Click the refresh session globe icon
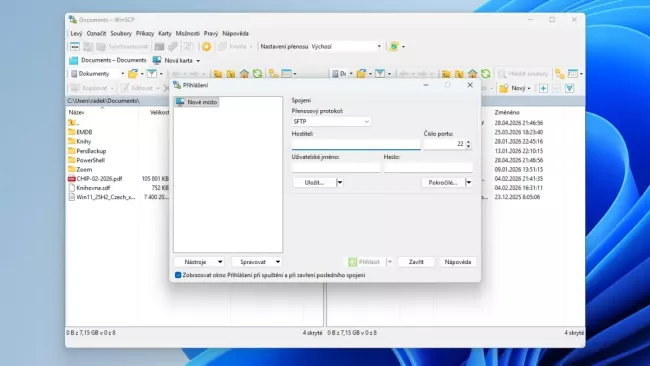650x366 pixels. click(x=394, y=46)
